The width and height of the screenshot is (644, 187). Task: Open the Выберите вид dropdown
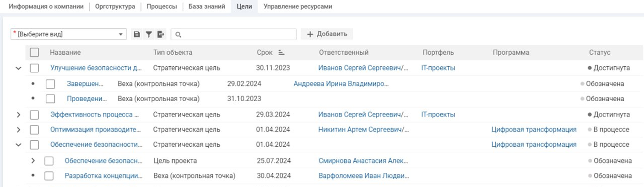[68, 34]
